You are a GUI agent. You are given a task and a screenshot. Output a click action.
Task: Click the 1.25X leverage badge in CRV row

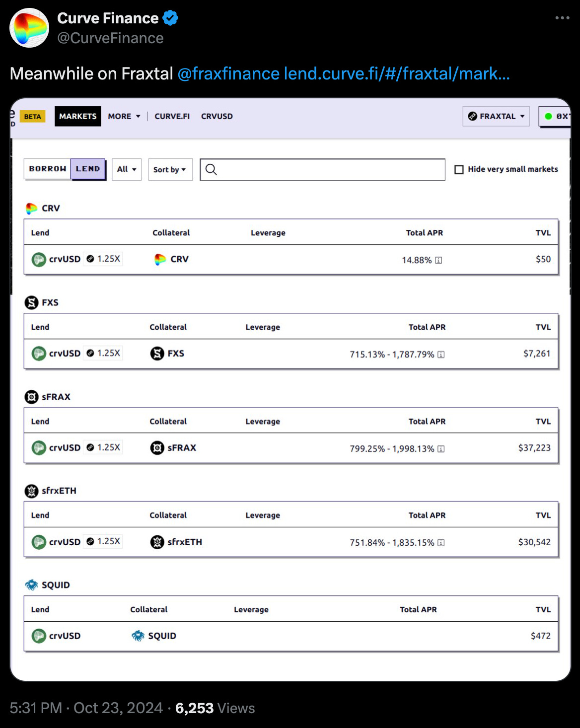pos(103,259)
